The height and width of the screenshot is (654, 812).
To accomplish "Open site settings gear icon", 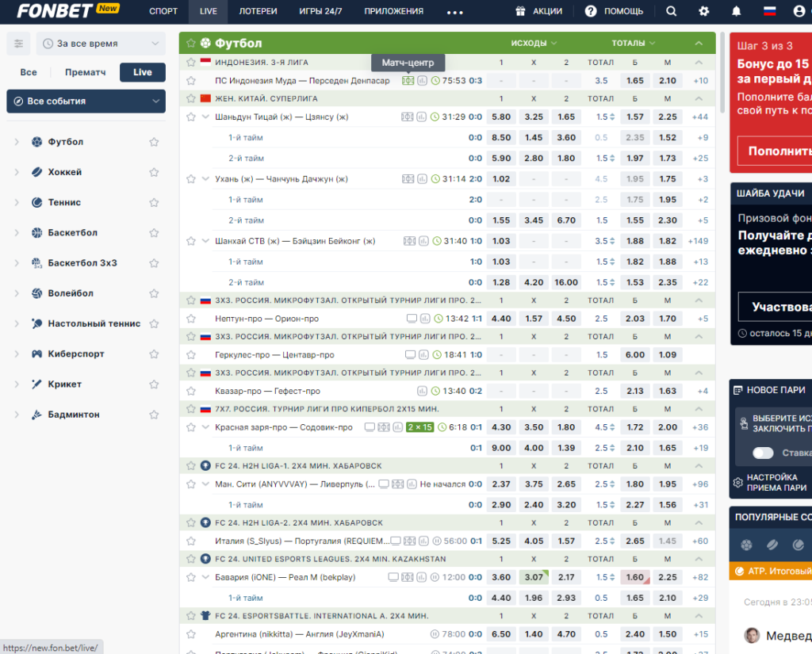I will (x=704, y=11).
